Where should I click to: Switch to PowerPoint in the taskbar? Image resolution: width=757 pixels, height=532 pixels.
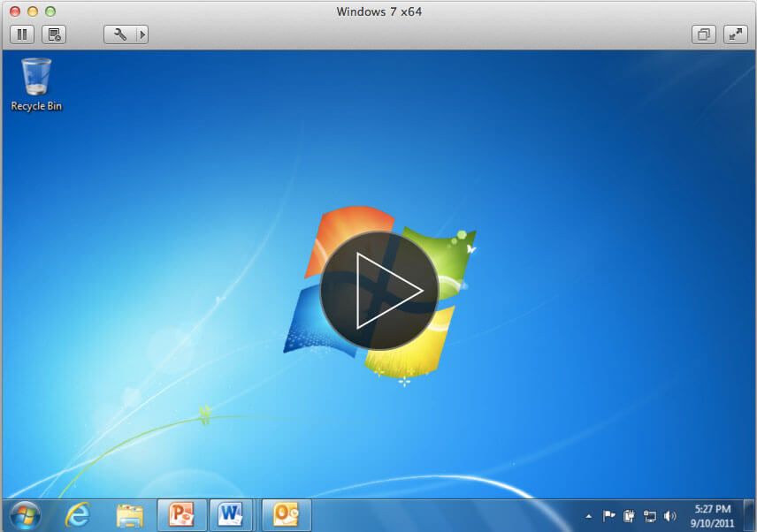tap(182, 515)
